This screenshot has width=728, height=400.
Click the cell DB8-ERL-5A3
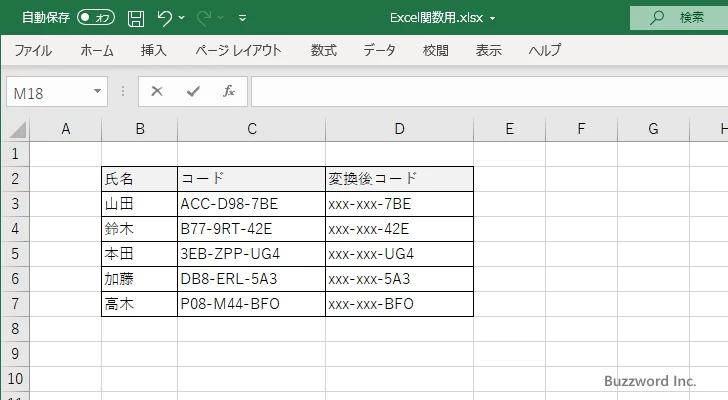(x=252, y=279)
